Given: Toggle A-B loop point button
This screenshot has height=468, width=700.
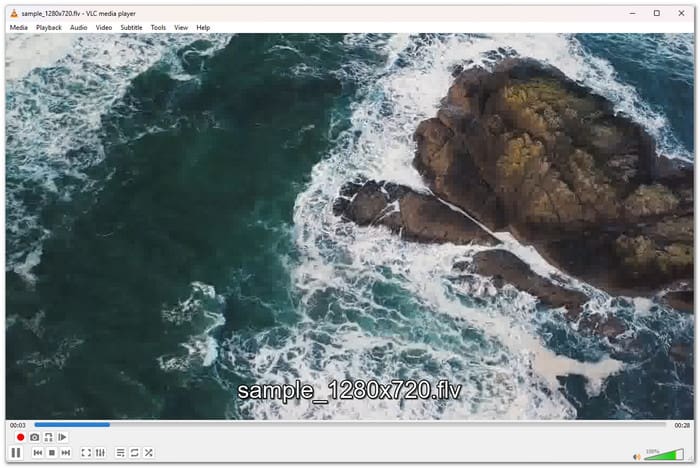Looking at the screenshot, I should (x=48, y=437).
